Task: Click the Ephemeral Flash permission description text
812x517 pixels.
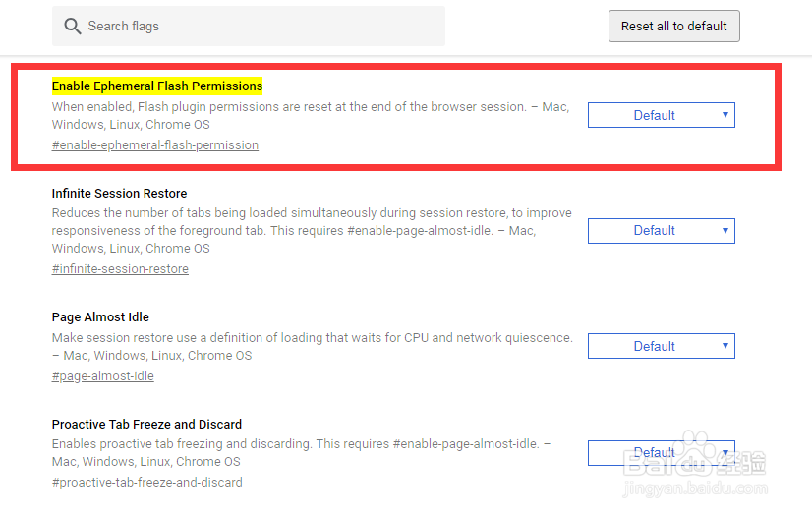Action: 311,115
